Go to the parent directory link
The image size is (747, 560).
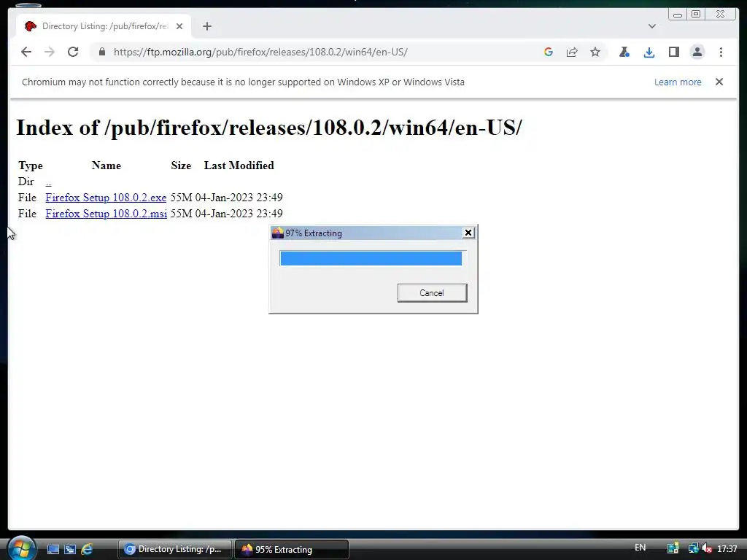tap(49, 182)
